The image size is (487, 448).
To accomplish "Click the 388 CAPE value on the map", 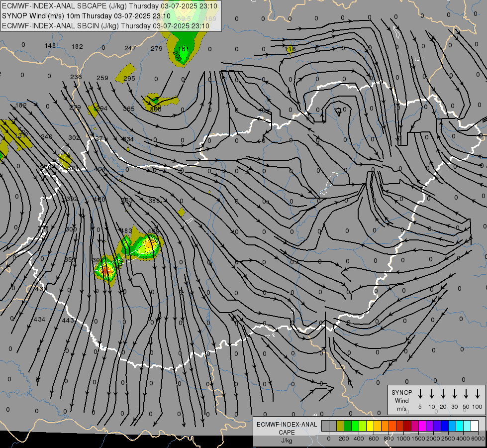I will (x=154, y=201).
